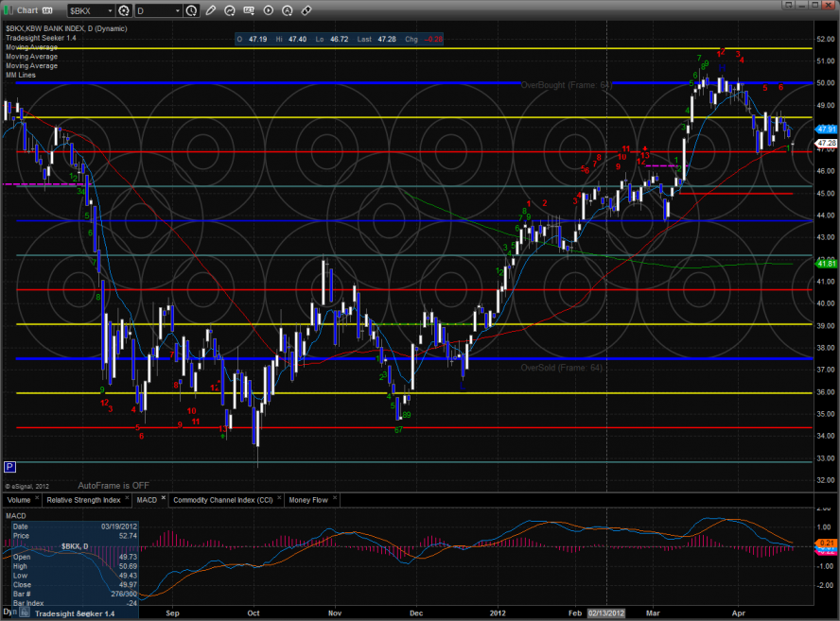Switch to the Volume tab
The image size is (840, 621).
pos(19,498)
